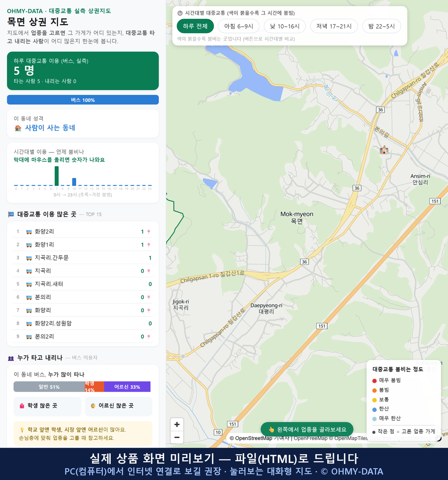Click the bus icon next to 본의리
The width and height of the screenshot is (448, 480).
tap(29, 297)
